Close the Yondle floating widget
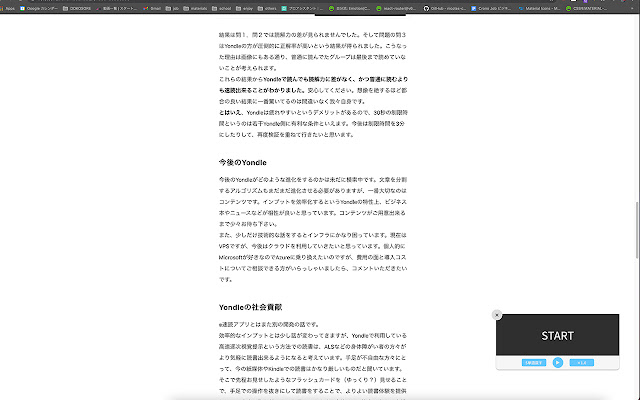 click(x=497, y=315)
